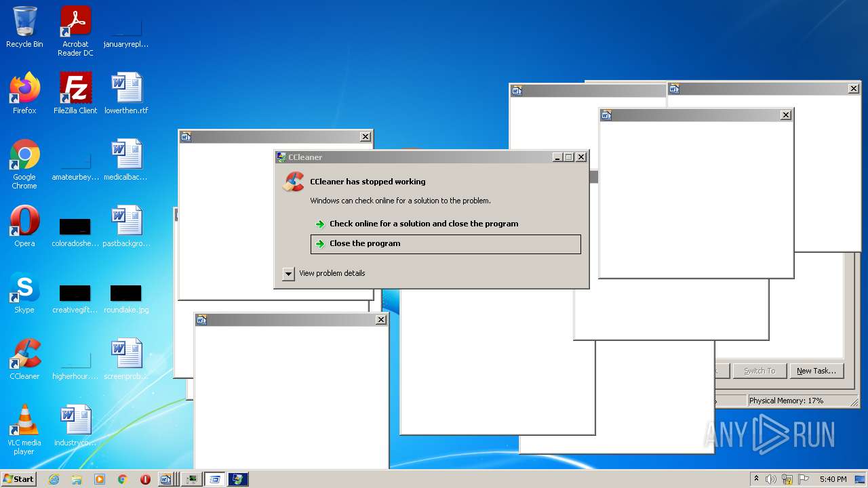Screen dimensions: 868x488
Task: Launch Acrobat Reader DC from desktop
Action: pos(75,31)
